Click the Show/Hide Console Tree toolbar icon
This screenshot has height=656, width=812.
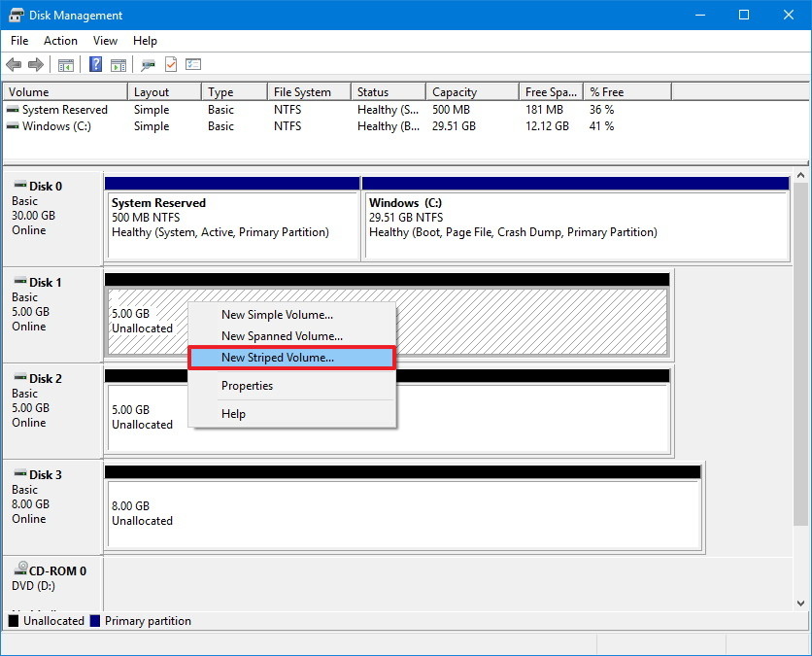click(x=66, y=64)
